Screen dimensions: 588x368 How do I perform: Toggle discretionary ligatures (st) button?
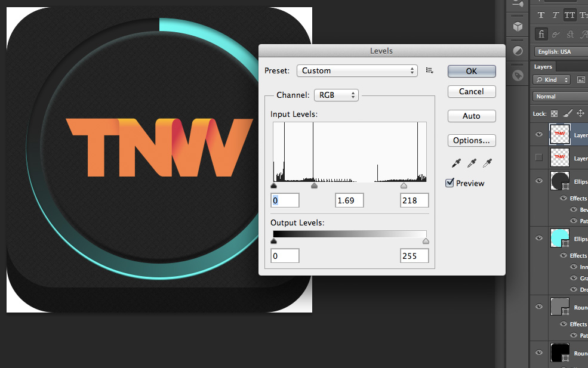[570, 35]
